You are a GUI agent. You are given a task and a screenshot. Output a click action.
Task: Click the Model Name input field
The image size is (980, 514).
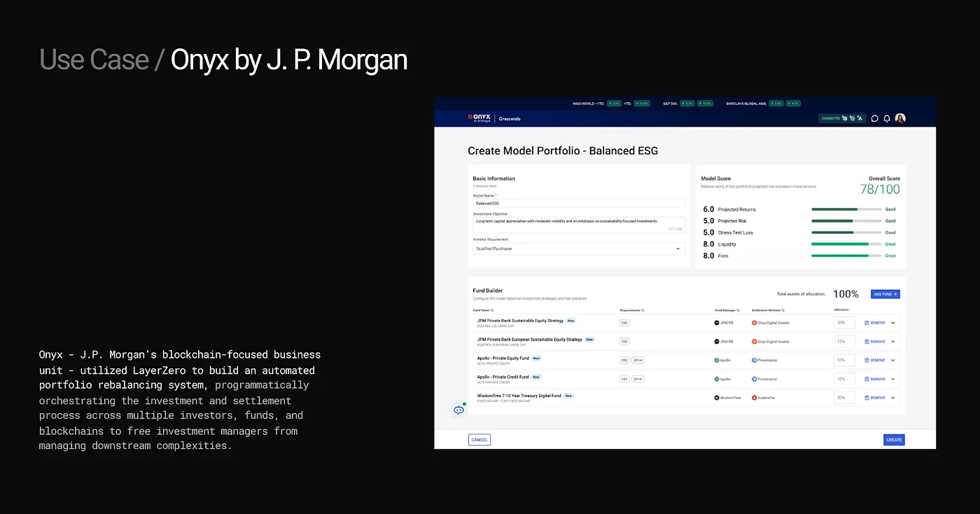pos(578,203)
